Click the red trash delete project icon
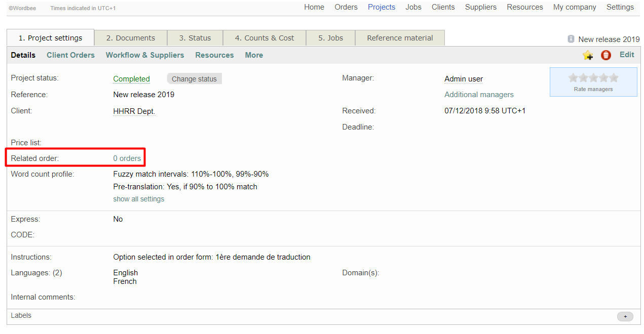Viewport: 644px width, 334px height. 606,55
